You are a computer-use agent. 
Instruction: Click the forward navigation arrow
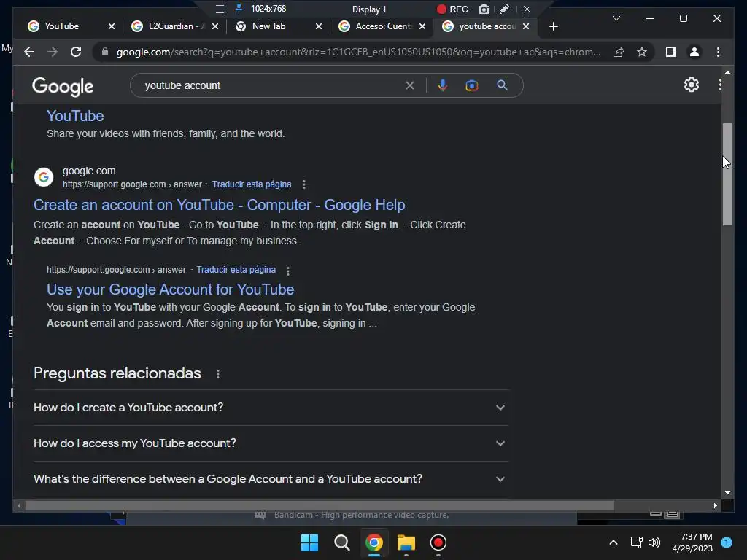point(53,52)
